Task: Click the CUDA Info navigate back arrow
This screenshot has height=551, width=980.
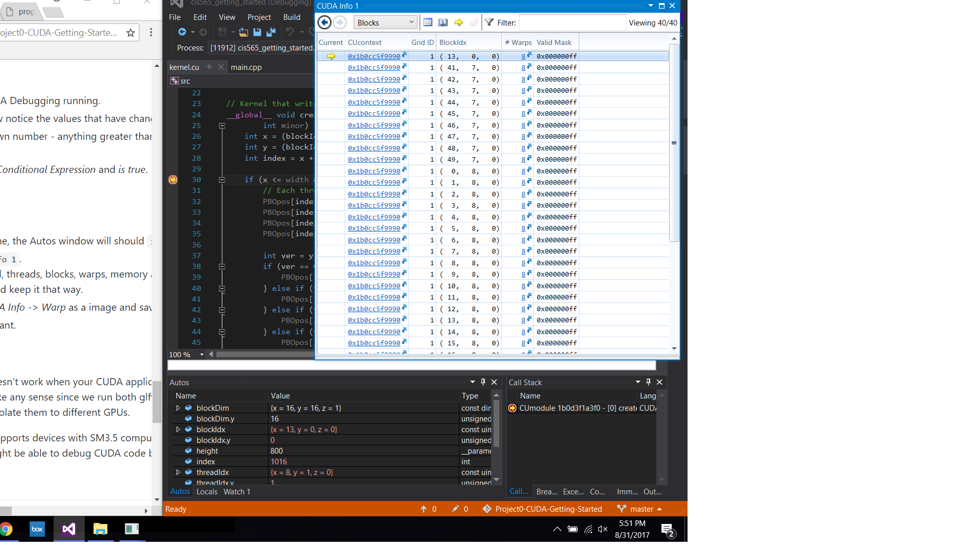Action: coord(324,22)
